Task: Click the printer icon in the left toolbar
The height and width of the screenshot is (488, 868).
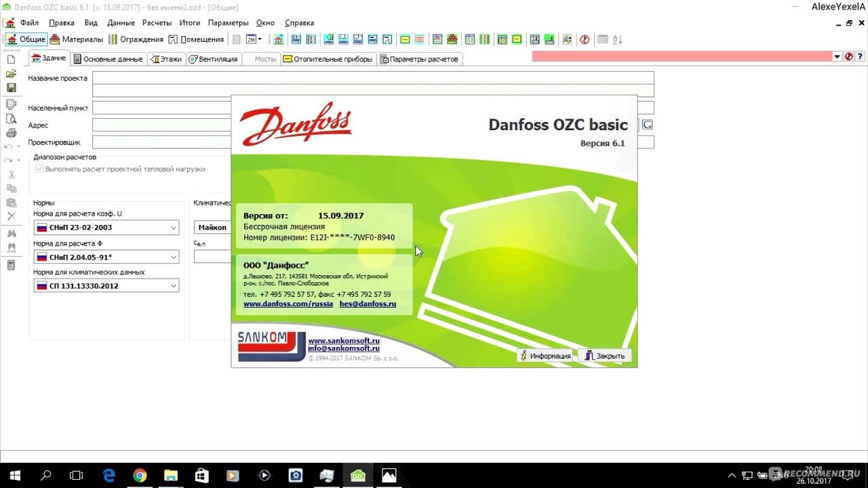Action: (x=11, y=132)
